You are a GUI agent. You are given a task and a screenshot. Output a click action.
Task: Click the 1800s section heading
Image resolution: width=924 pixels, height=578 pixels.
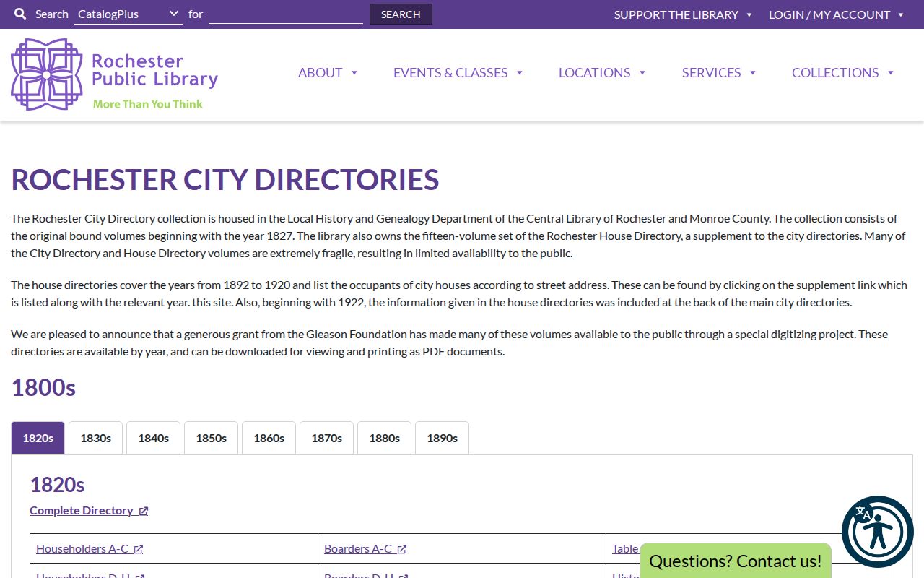point(43,387)
